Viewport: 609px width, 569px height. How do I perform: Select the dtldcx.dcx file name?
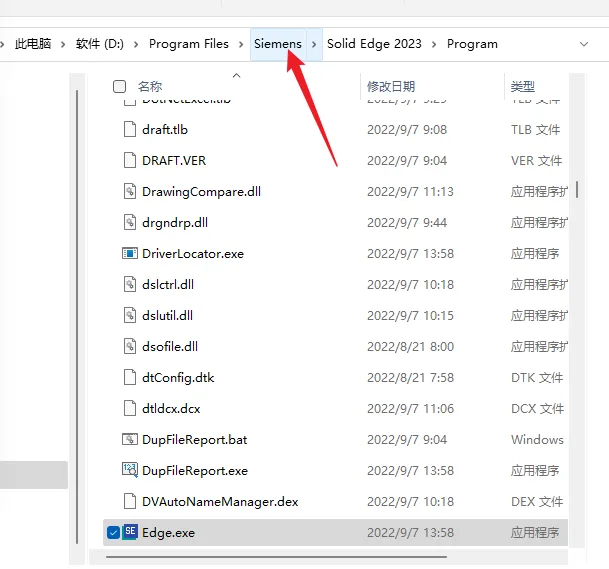click(171, 409)
